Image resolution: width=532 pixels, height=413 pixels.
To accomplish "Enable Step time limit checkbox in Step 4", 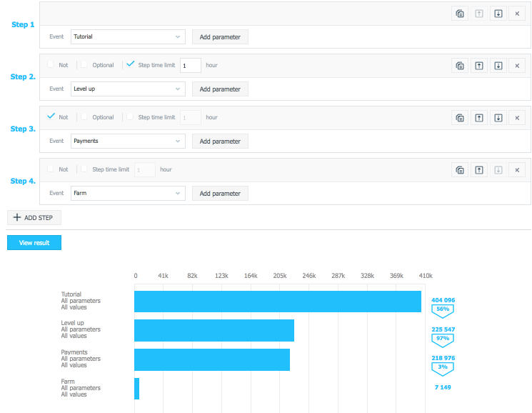I will [x=84, y=169].
